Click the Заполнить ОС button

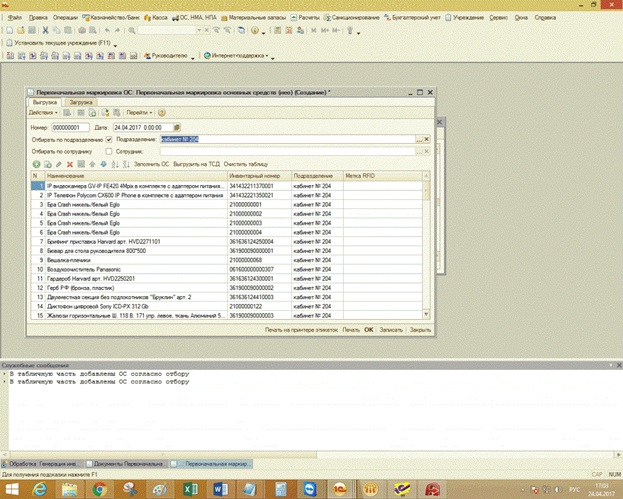151,164
